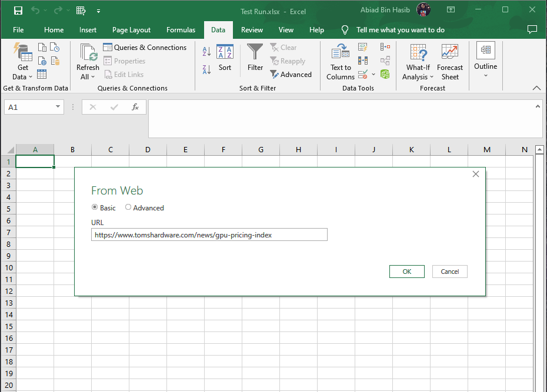The height and width of the screenshot is (392, 547).
Task: Click the Remove Duplicates icon
Action: pos(363,61)
